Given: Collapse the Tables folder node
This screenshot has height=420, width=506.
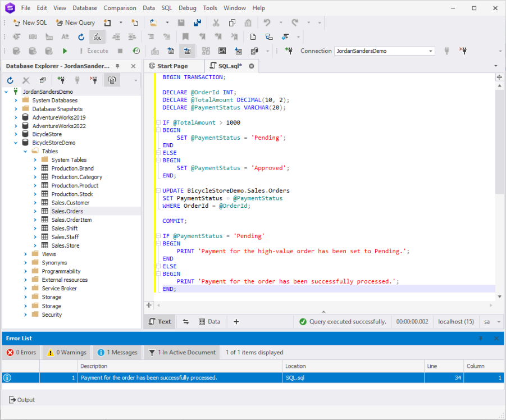Looking at the screenshot, I should pyautogui.click(x=25, y=151).
